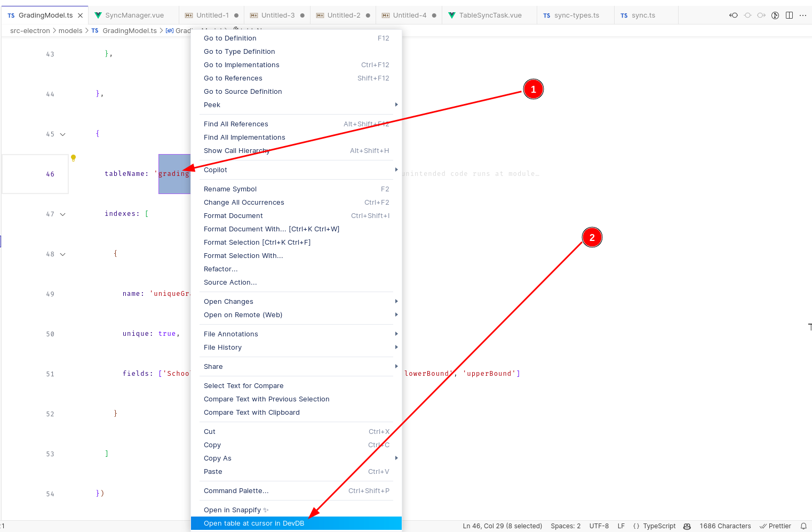Switch to the sync-types.ts tab
Screen dimensions: 812x532
(x=575, y=15)
